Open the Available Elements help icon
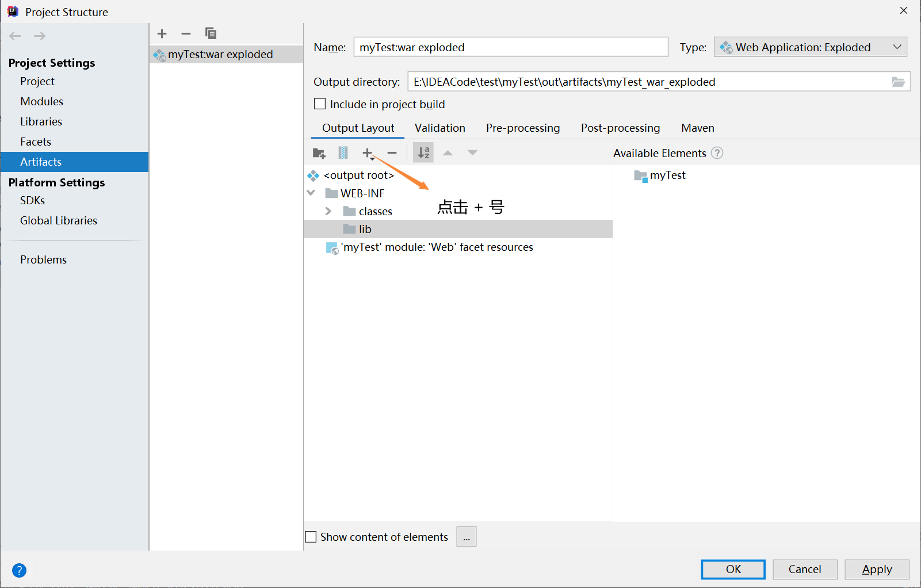The image size is (921, 588). point(717,153)
